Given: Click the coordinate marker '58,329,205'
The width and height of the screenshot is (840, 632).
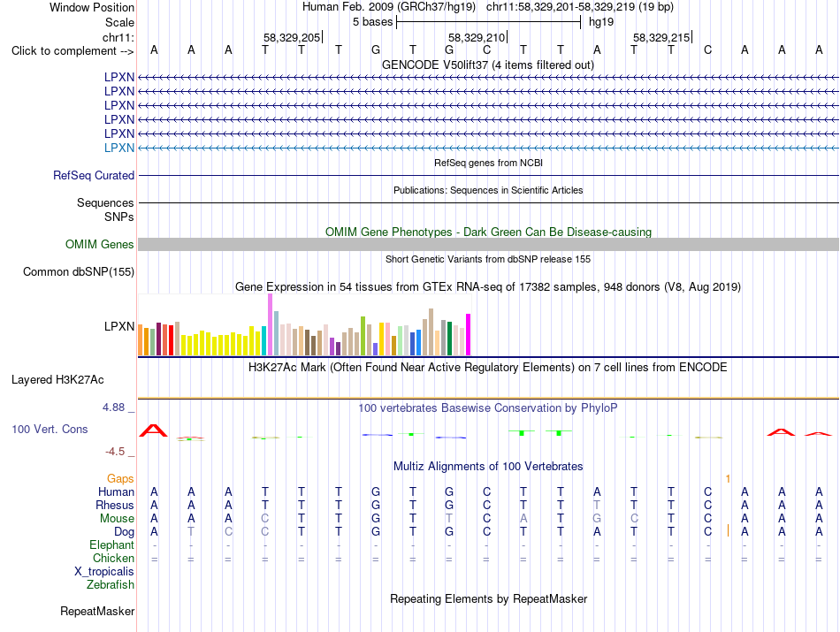Looking at the screenshot, I should tap(292, 37).
